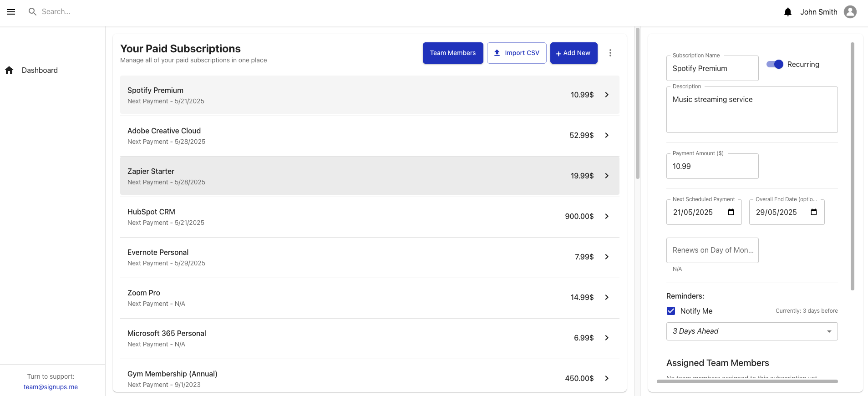Image resolution: width=868 pixels, height=396 pixels.
Task: Click the Team Members button
Action: (453, 53)
